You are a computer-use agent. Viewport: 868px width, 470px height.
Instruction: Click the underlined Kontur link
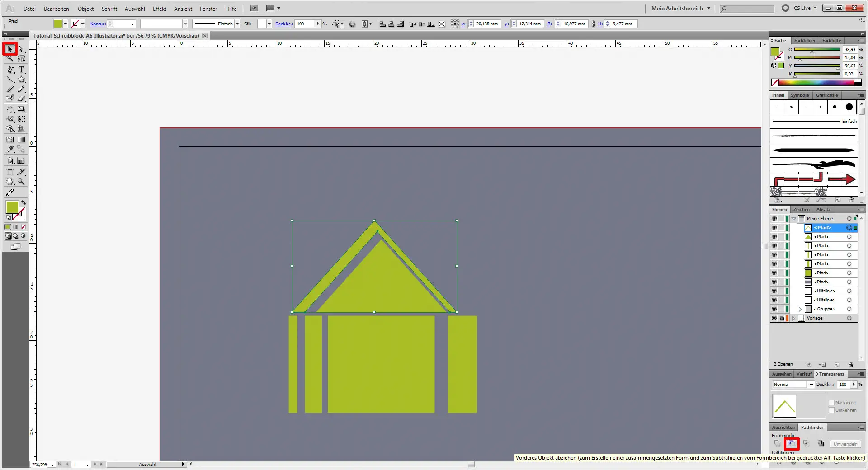tap(98, 23)
